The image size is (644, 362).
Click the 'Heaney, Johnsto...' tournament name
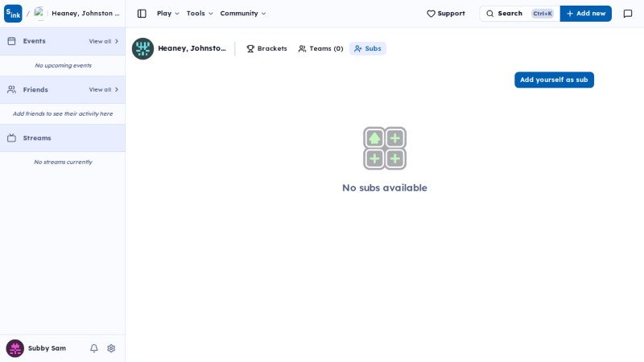click(192, 48)
